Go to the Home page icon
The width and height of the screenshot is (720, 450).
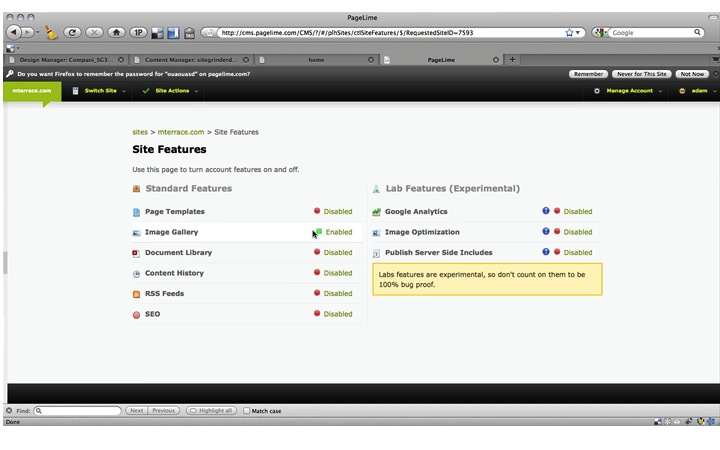click(116, 33)
